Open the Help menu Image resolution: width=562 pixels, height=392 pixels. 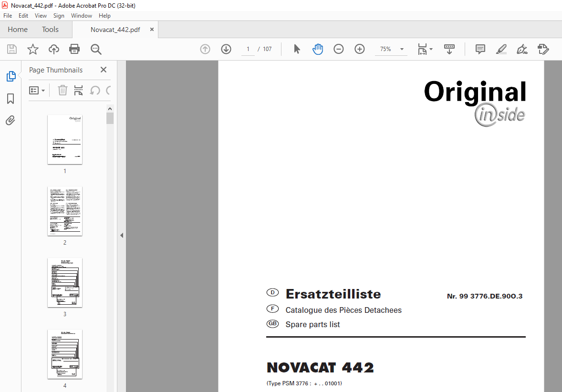(104, 16)
